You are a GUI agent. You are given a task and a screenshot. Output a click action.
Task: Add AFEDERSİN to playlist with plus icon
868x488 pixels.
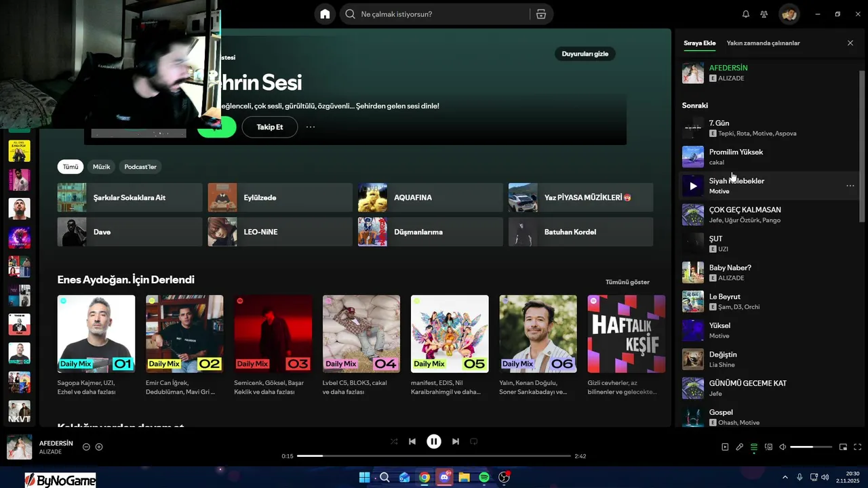pyautogui.click(x=99, y=447)
